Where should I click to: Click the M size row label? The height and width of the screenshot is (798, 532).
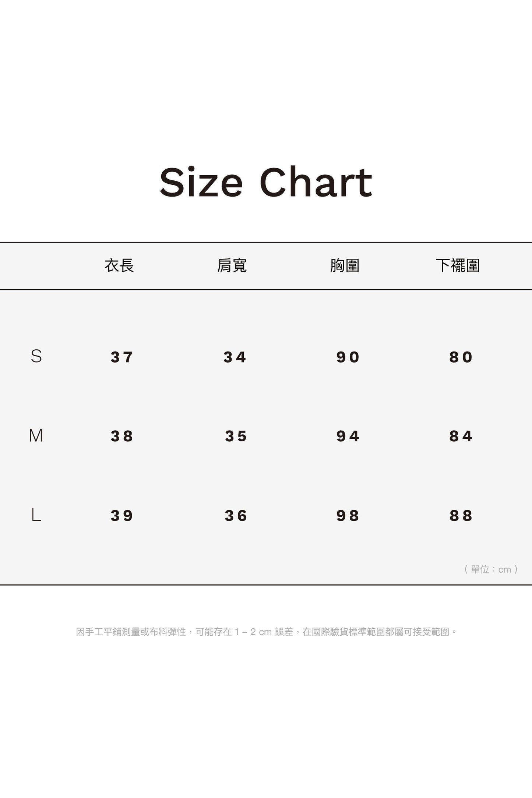(x=36, y=435)
